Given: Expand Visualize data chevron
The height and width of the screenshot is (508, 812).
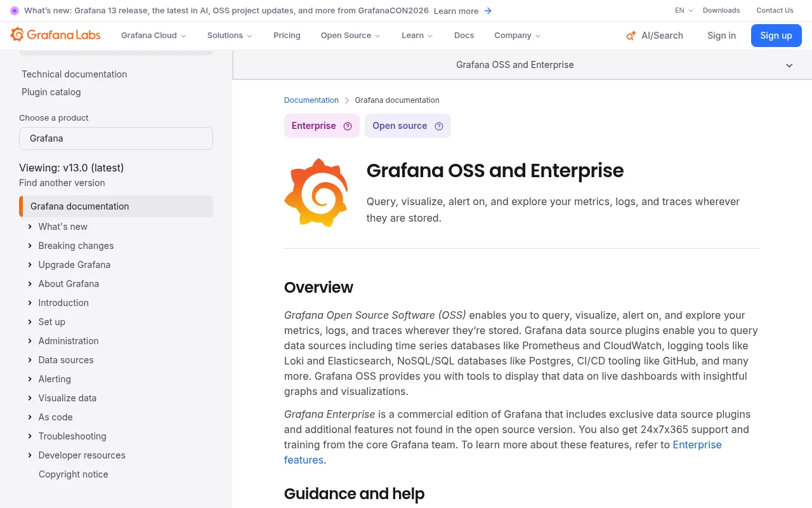Looking at the screenshot, I should tap(30, 398).
